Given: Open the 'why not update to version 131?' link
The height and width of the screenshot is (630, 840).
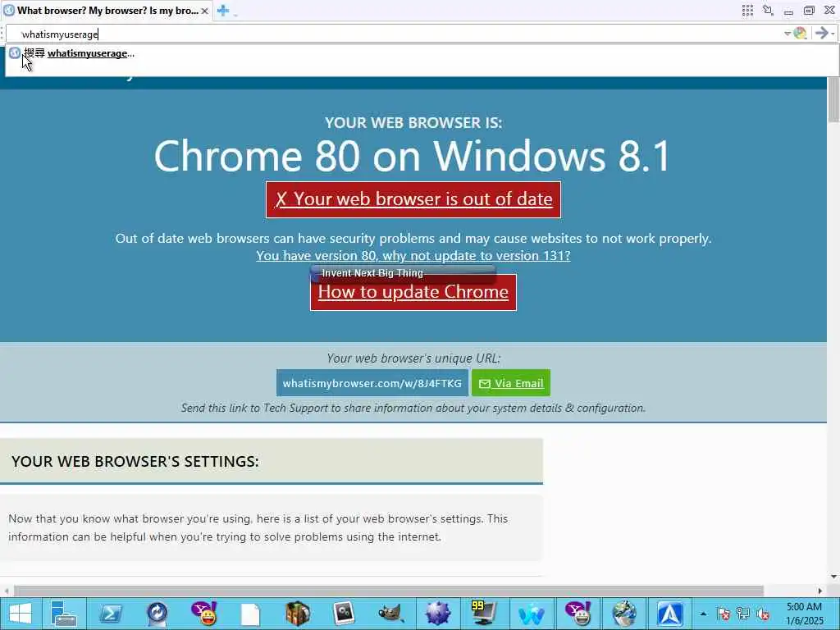Looking at the screenshot, I should [x=413, y=256].
